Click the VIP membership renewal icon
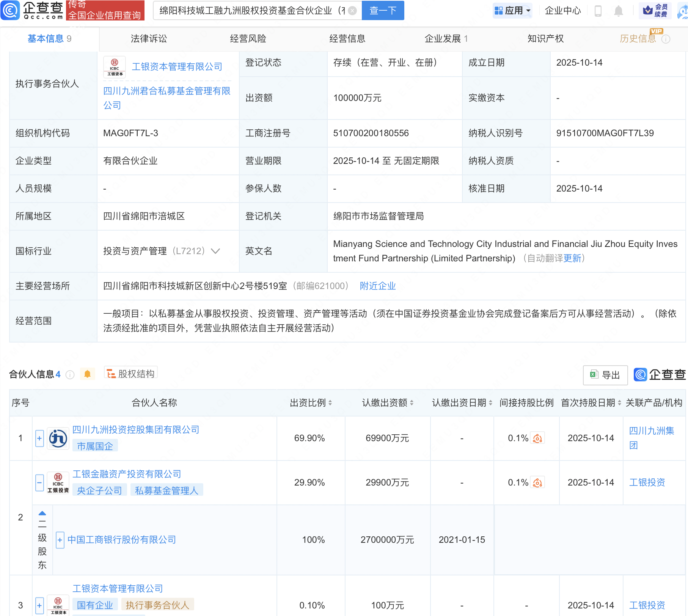The image size is (688, 616). (x=655, y=11)
